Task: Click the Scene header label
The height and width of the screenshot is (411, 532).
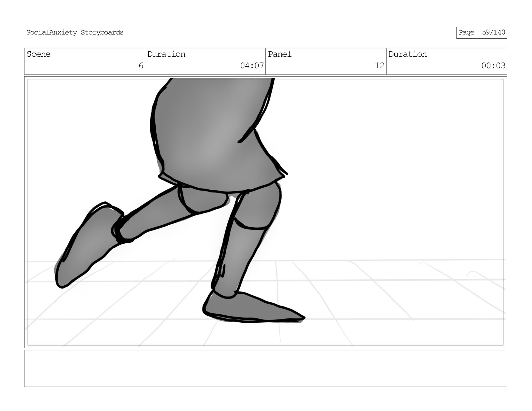Action: coord(38,54)
